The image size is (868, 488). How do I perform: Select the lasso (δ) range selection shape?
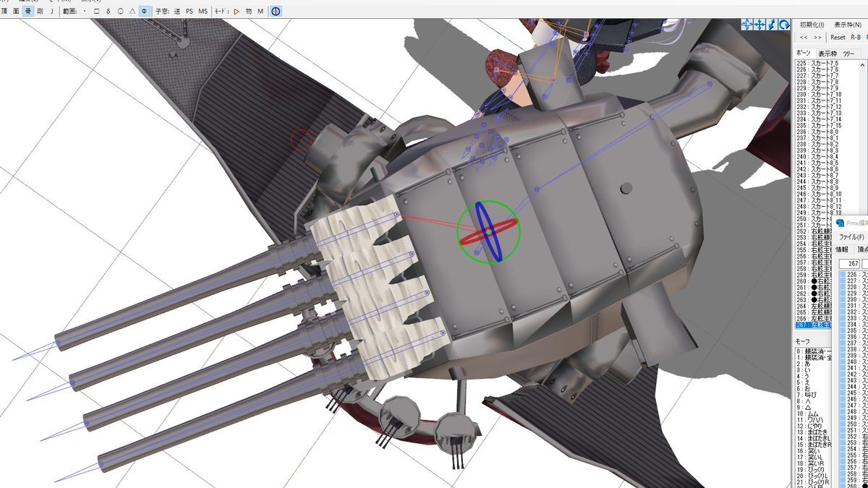click(109, 12)
